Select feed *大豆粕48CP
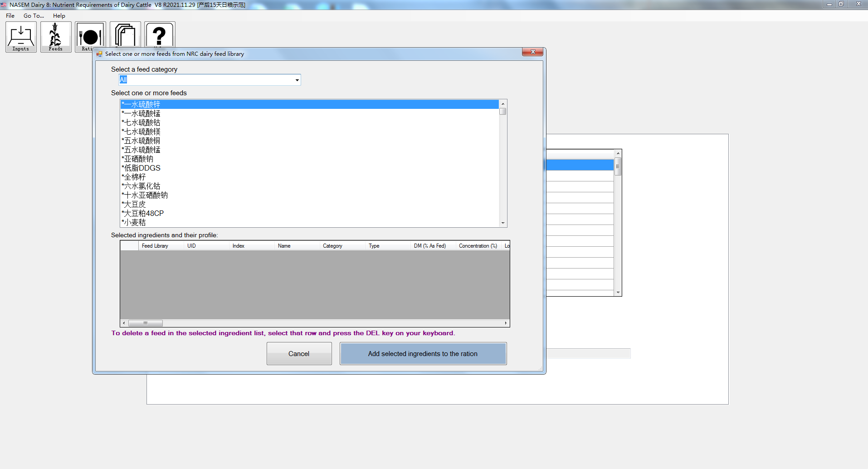 [x=309, y=213]
